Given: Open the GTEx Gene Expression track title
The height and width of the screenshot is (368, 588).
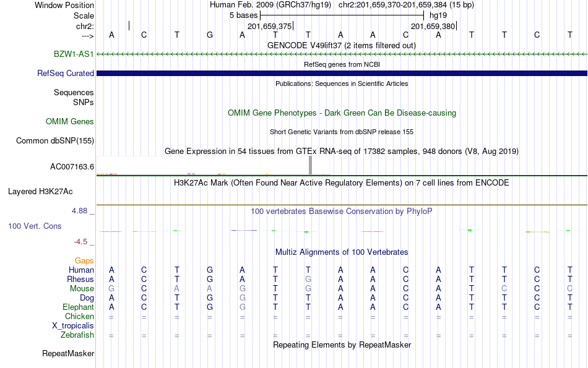Looking at the screenshot, I should click(x=342, y=151).
